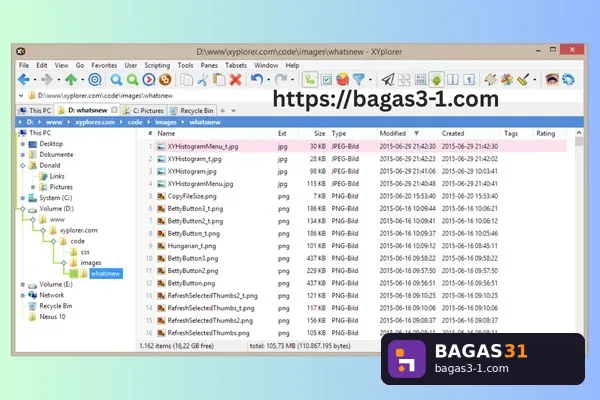Click the circled red arrow toolbar icon
Viewport: 600px width, 400px height.
149,80
